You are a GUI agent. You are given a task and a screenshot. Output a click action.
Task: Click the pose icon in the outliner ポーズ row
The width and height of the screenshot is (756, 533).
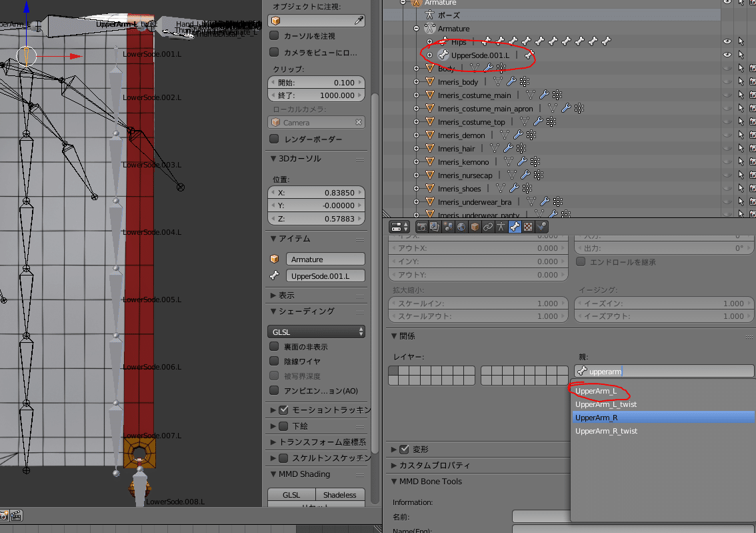(429, 15)
